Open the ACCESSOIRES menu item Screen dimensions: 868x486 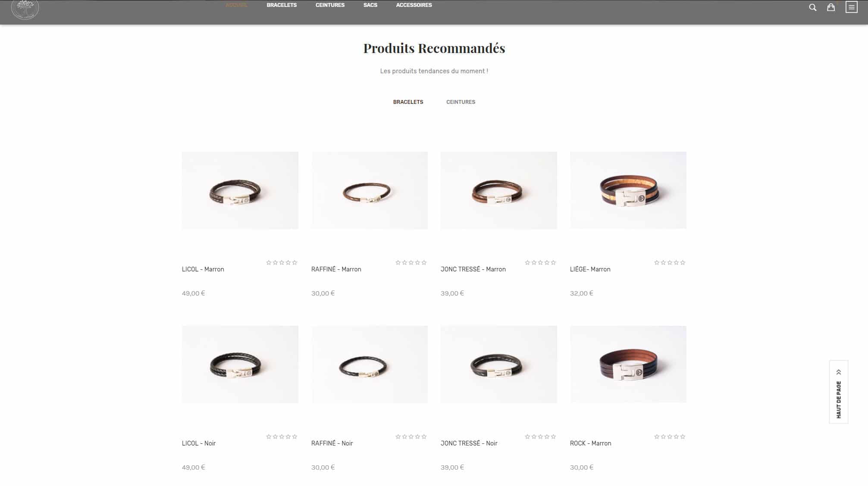pos(414,5)
